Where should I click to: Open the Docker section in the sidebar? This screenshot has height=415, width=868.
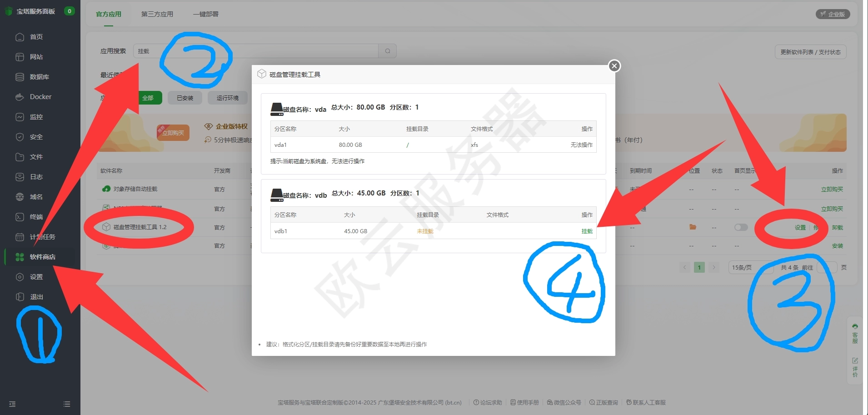click(x=41, y=96)
